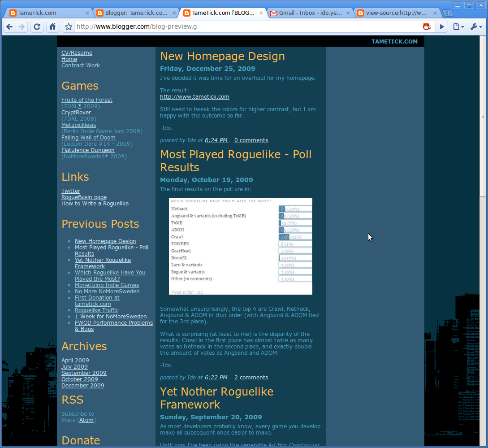Open First Donation at tametick.com post
Viewport: 488px width, 448px height.
(x=97, y=300)
